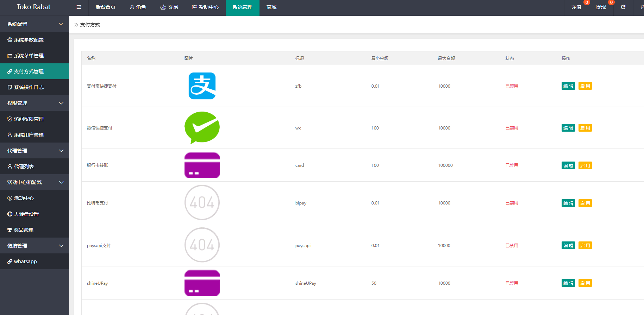
Task: Click the Alipay logo image
Action: pyautogui.click(x=202, y=86)
